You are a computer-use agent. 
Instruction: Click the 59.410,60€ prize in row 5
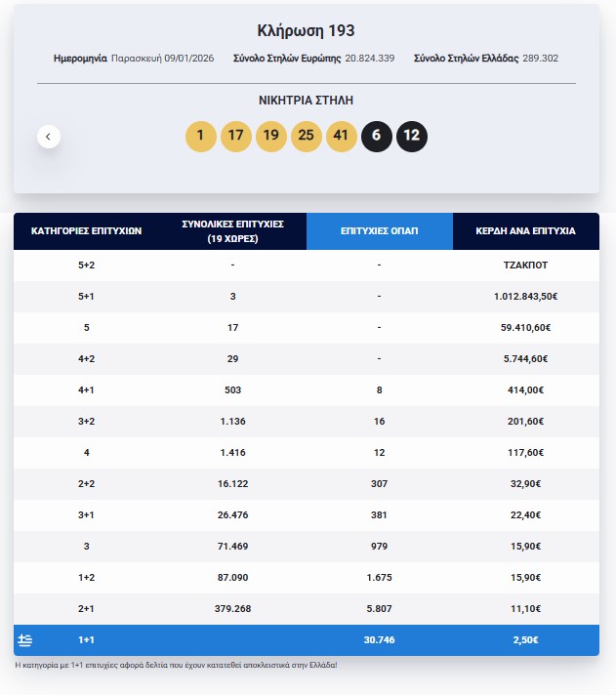(525, 327)
